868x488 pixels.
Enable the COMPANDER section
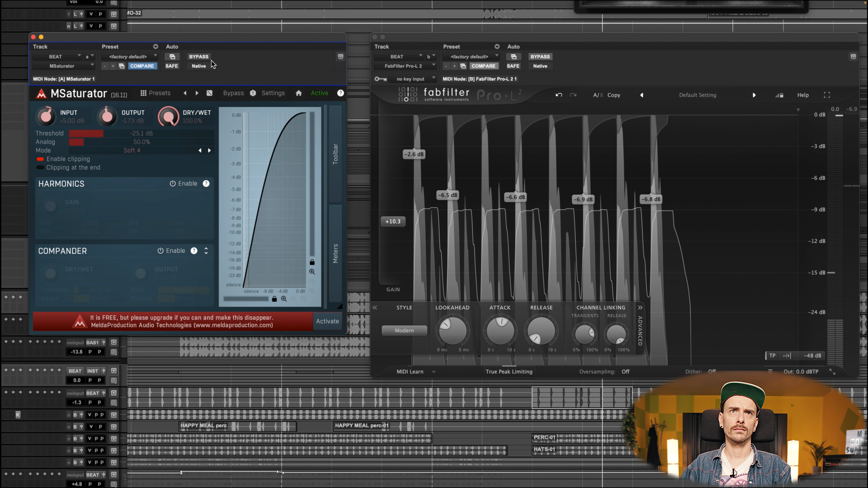coord(171,251)
